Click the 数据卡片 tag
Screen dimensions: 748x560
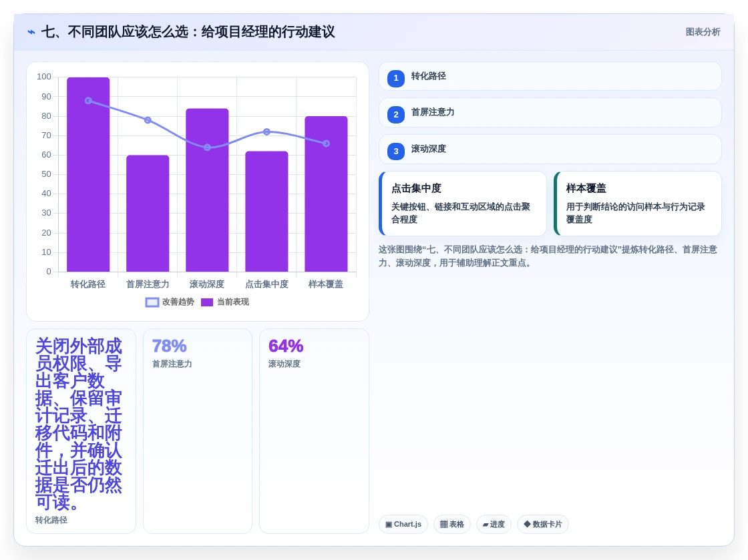tap(543, 524)
